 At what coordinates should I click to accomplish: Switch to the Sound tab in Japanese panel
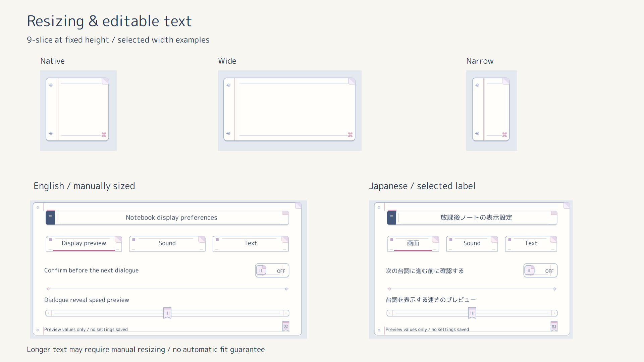(472, 244)
